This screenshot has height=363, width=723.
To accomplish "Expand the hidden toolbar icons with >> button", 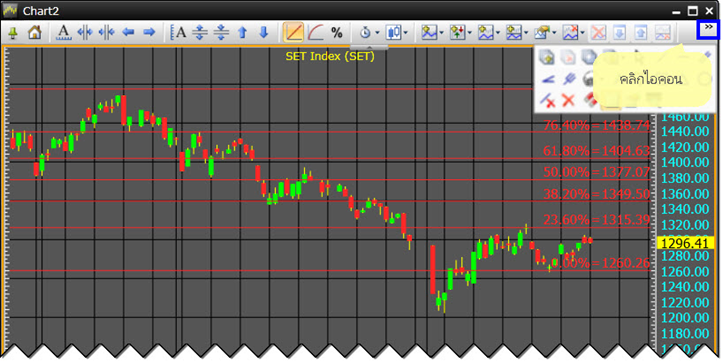I will (709, 28).
